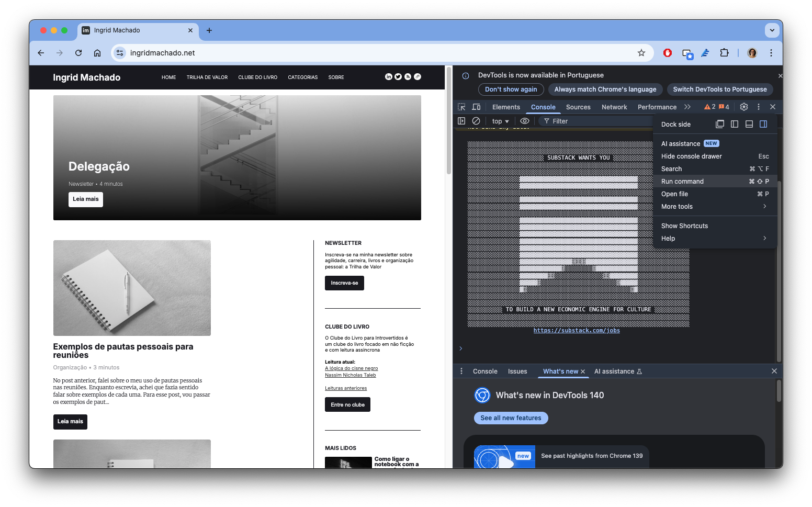Screen dimensions: 812x507
Task: Open the substack.com/jobs link
Action: 577,330
